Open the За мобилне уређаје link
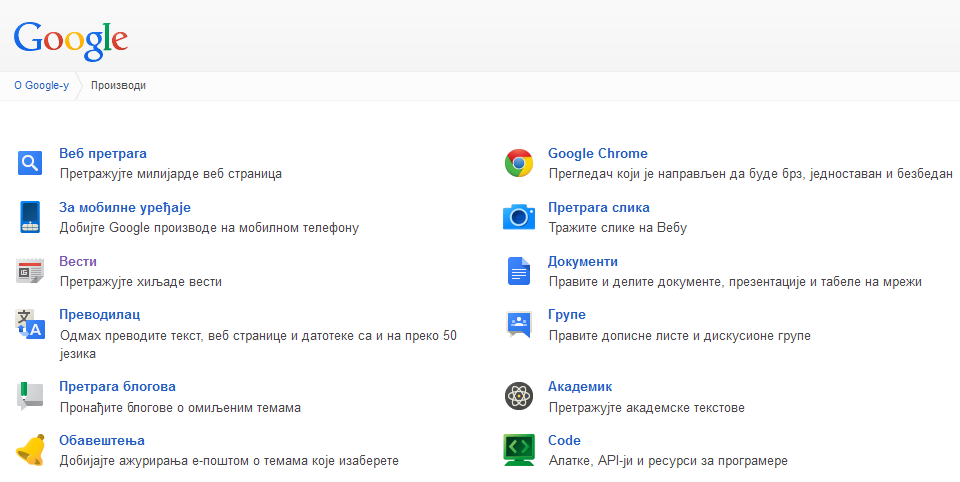This screenshot has width=960, height=482. [125, 208]
